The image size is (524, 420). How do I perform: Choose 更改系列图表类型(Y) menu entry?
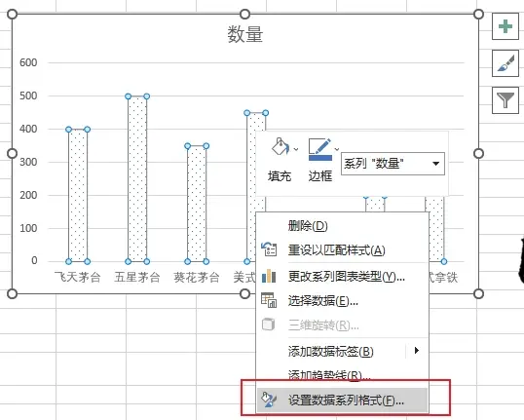pyautogui.click(x=342, y=277)
